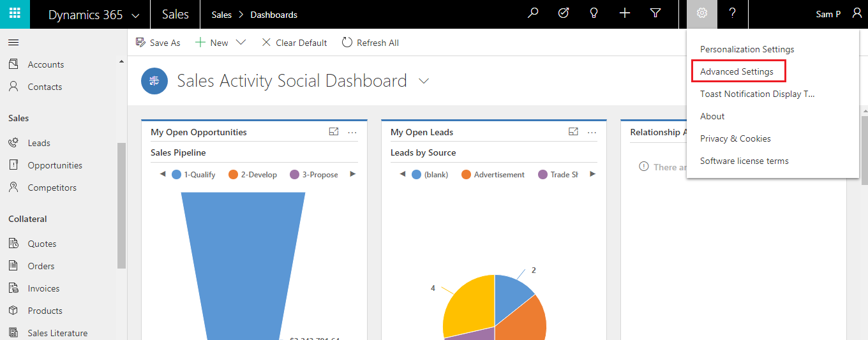Click the Sales breadcrumb link
Viewport: 868px width, 340px height.
(x=221, y=15)
